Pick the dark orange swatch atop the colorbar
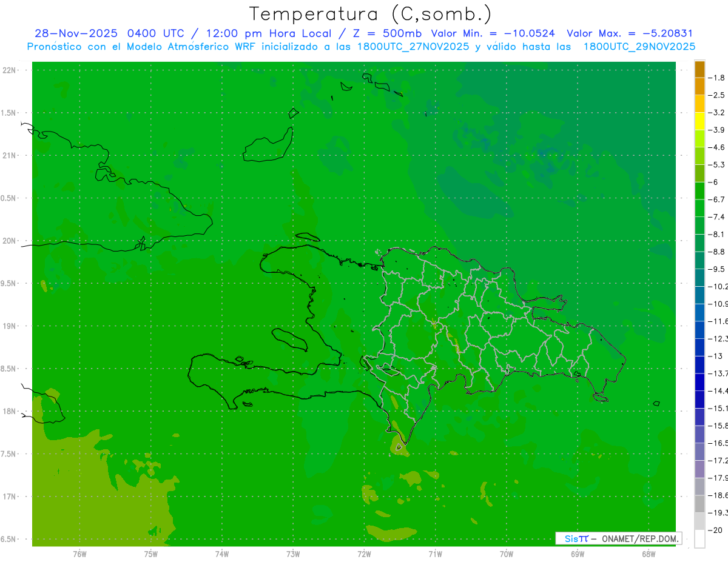 [699, 69]
